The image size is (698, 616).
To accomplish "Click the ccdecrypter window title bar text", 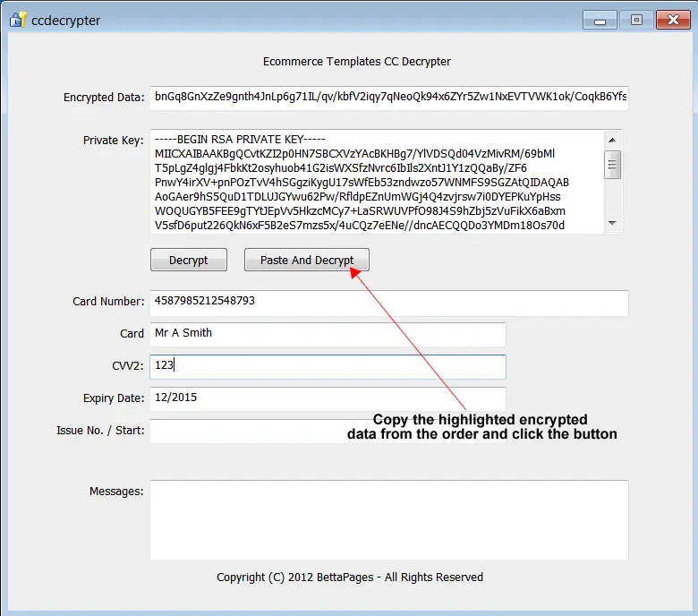I will 66,20.
